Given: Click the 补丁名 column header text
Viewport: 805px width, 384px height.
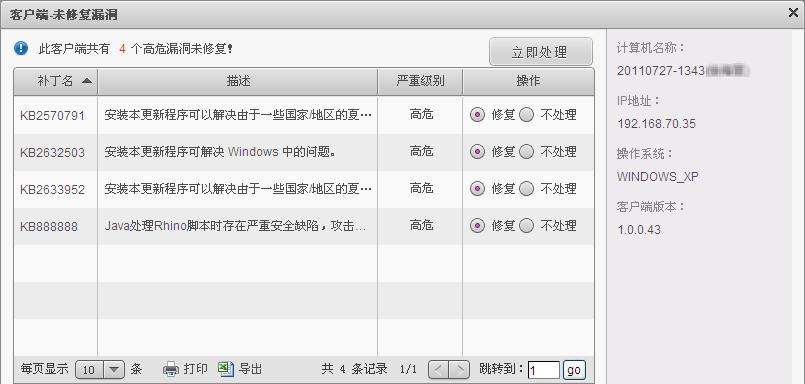Looking at the screenshot, I should tap(55, 81).
